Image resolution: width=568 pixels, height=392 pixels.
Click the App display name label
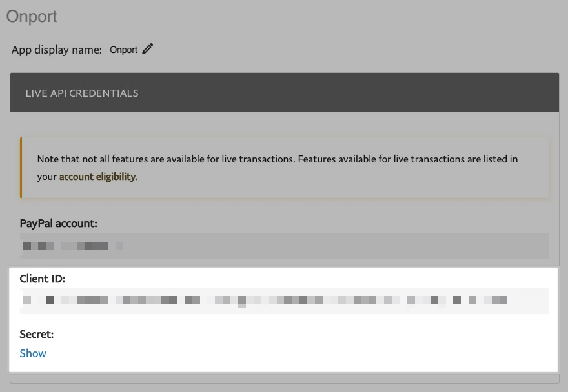click(57, 50)
